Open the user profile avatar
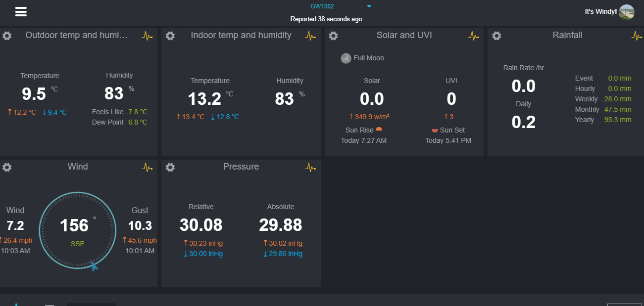The width and height of the screenshot is (644, 306). coord(627,12)
